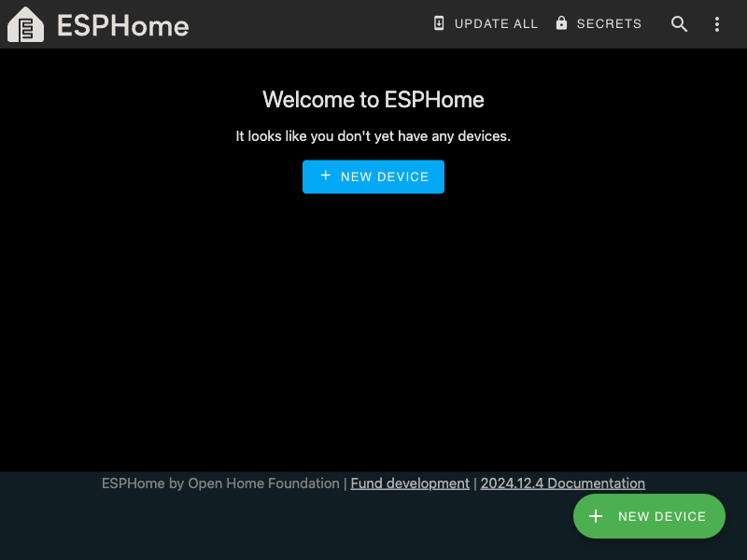
Task: Open the SECRETS editor label
Action: [x=609, y=24]
